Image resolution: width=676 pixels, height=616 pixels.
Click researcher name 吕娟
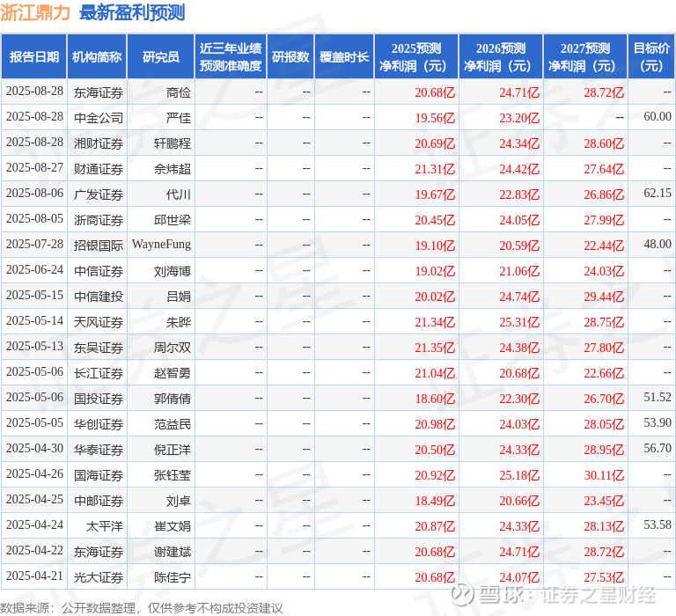point(178,297)
